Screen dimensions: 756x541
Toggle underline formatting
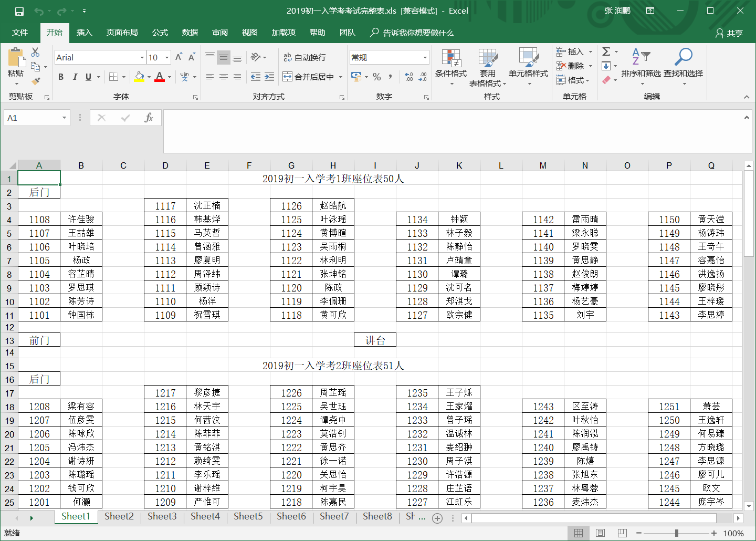88,77
